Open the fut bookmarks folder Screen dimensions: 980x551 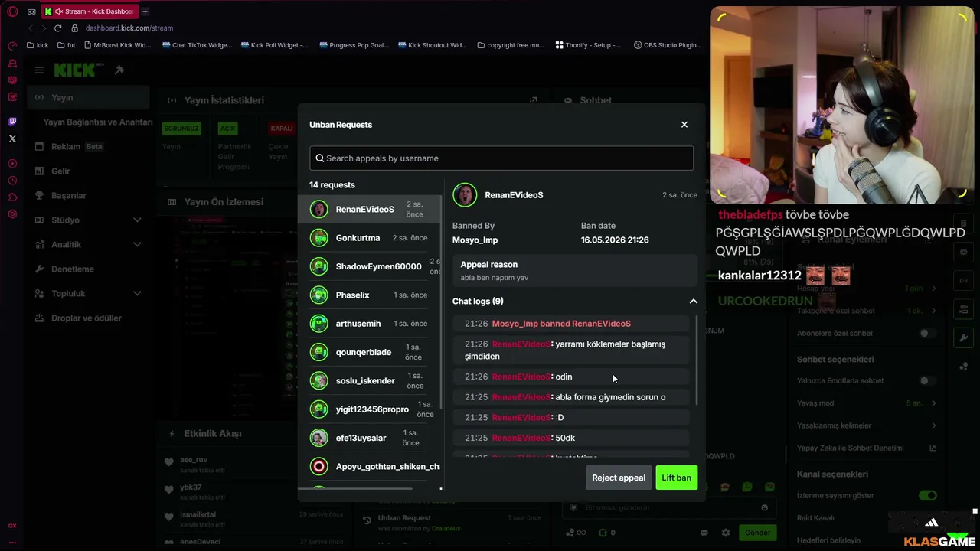coord(66,45)
